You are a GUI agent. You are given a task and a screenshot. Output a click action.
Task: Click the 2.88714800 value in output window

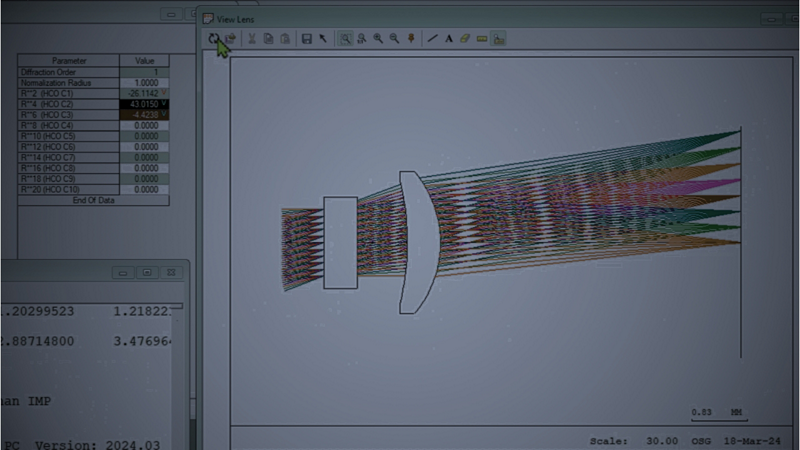[38, 341]
